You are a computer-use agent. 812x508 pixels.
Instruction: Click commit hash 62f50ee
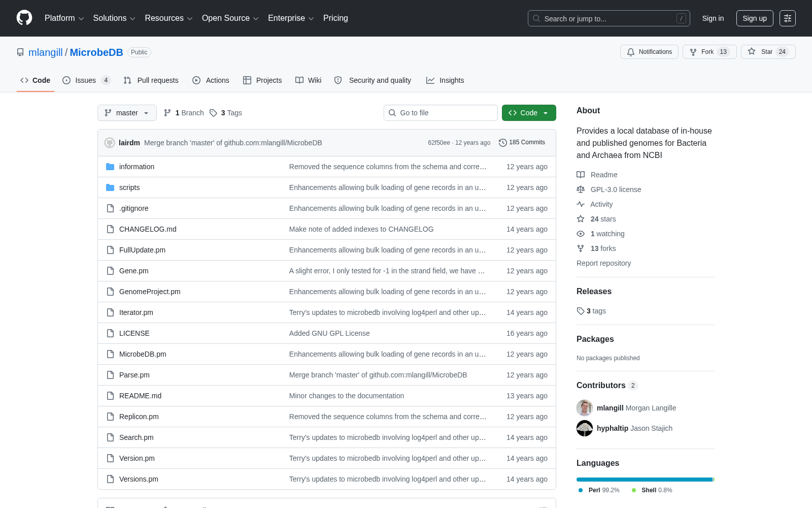(439, 143)
